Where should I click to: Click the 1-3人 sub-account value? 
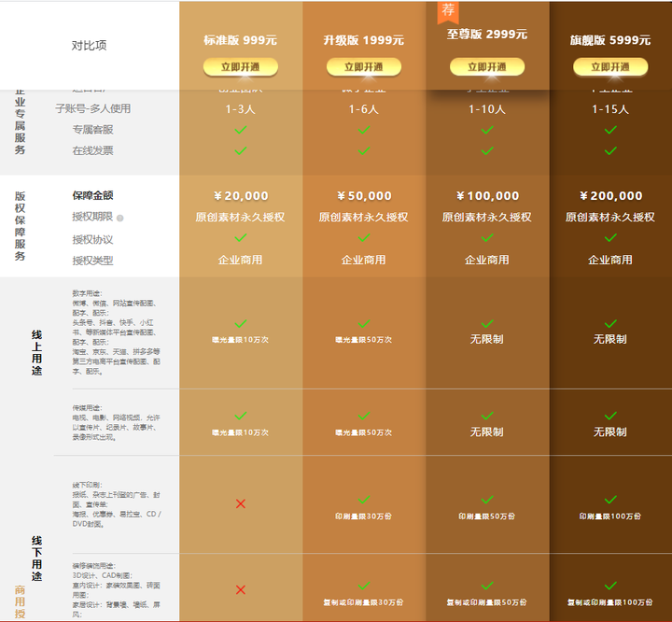click(241, 109)
